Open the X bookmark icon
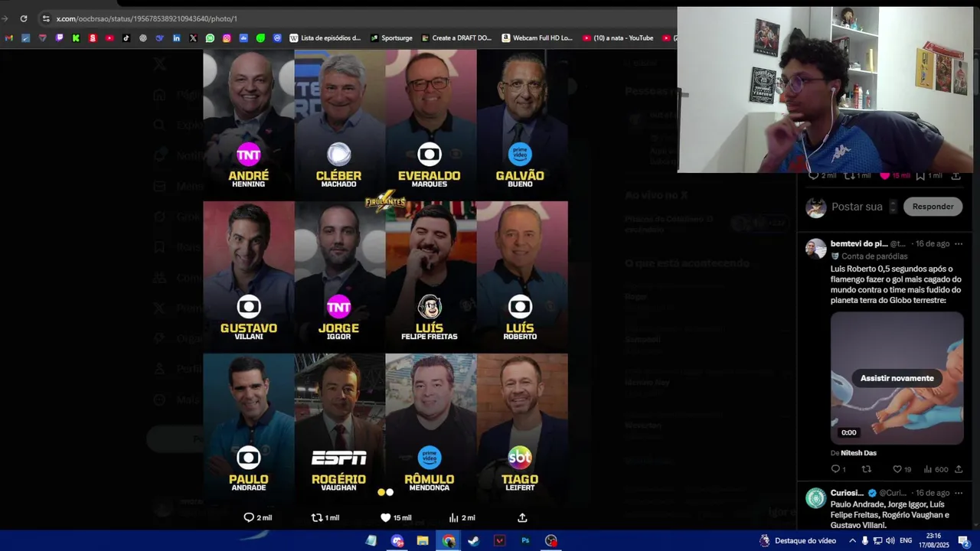Screen dimensions: 980x551 point(193,37)
